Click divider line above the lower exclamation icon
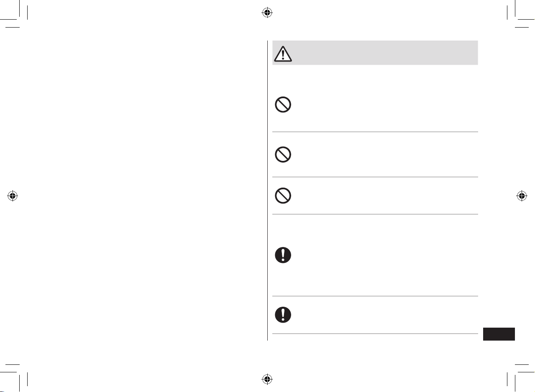The image size is (535, 392). (375, 296)
